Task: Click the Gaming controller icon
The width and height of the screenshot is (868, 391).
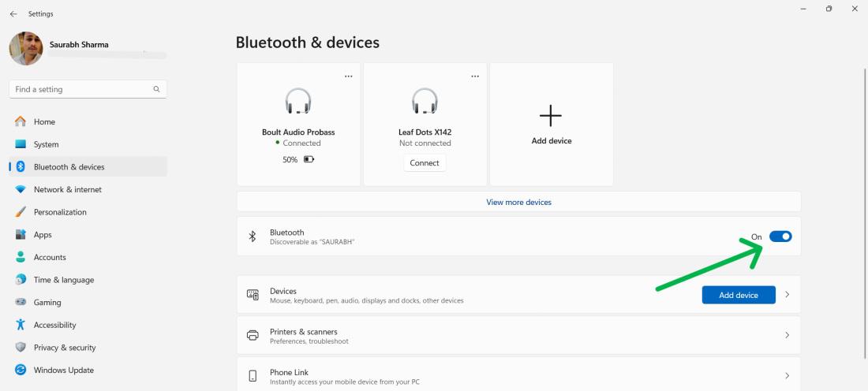Action: [21, 303]
